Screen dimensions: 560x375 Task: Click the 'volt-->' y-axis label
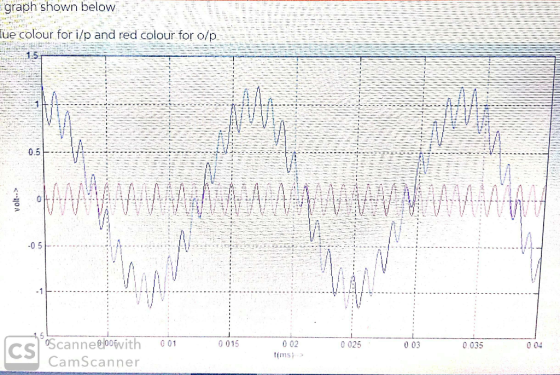[x=17, y=200]
